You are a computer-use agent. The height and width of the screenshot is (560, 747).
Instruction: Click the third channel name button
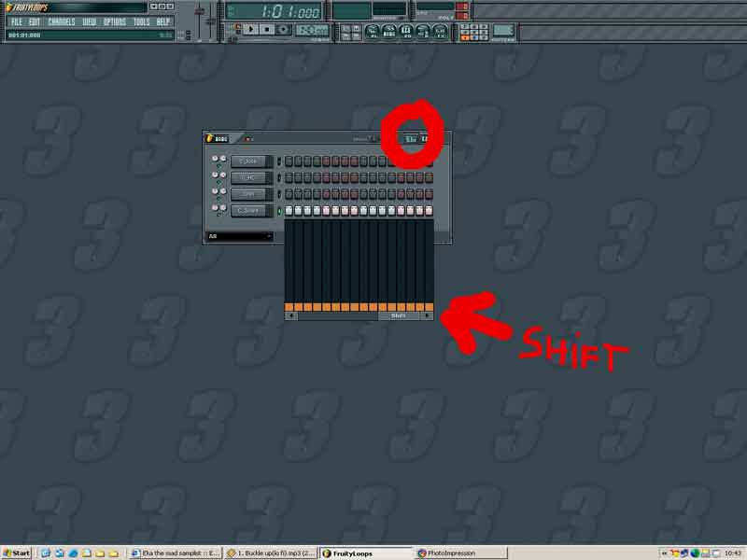tap(251, 194)
